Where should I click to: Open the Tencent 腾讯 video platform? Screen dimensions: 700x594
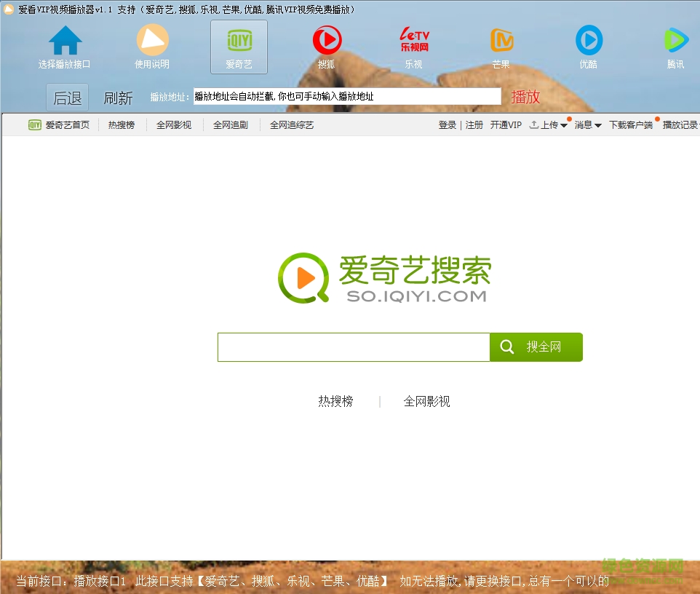(x=675, y=46)
